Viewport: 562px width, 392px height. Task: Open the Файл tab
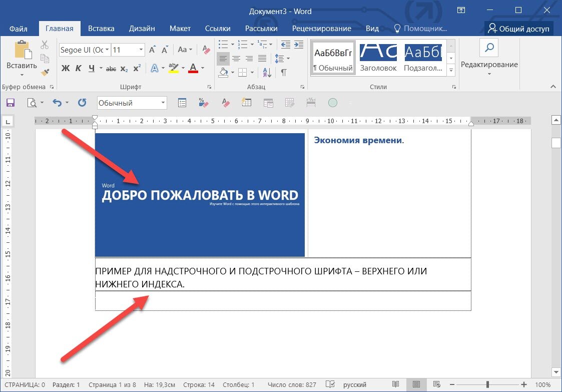coord(19,29)
